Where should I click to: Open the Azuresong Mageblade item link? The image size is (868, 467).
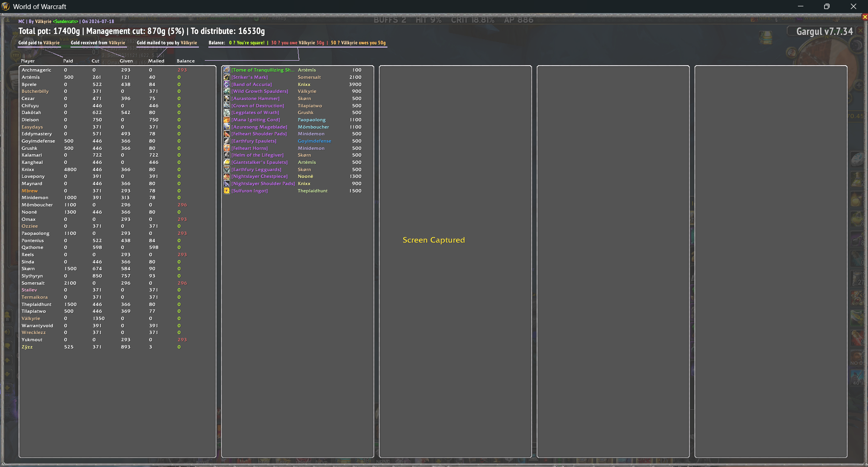pos(259,127)
